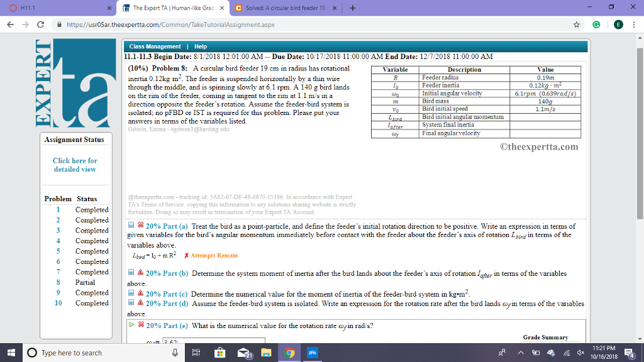The width and height of the screenshot is (644, 362).
Task: Open the profile avatar E
Action: [618, 25]
